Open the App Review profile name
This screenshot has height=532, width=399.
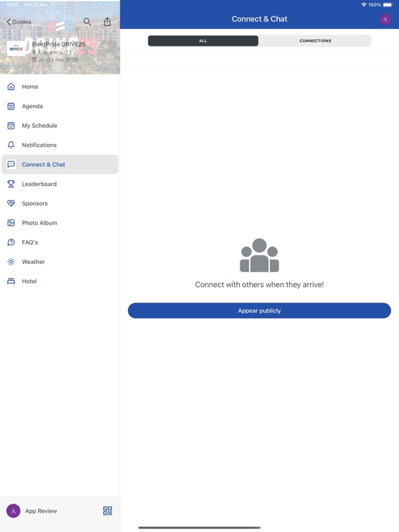pos(41,511)
